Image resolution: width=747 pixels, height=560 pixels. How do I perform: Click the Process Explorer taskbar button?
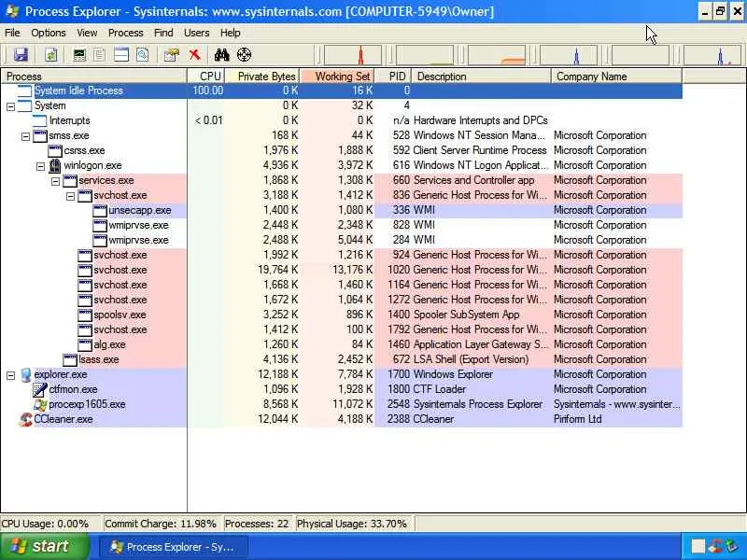coord(174,547)
